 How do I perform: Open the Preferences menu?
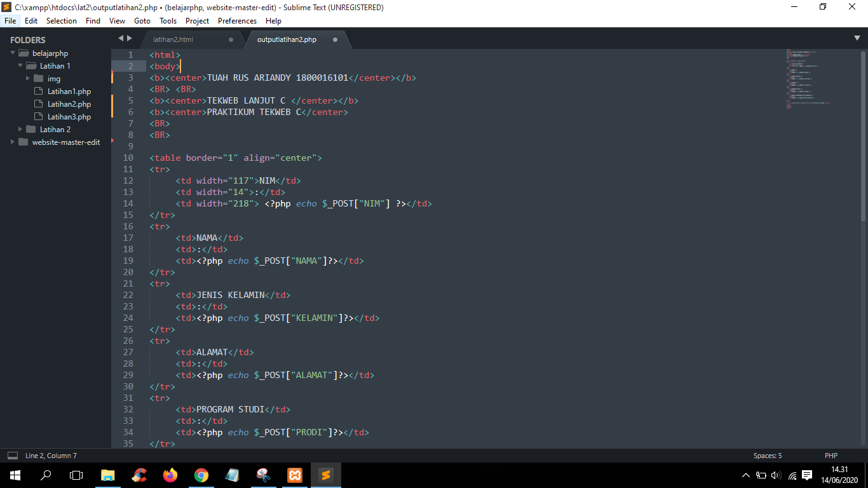(x=237, y=21)
